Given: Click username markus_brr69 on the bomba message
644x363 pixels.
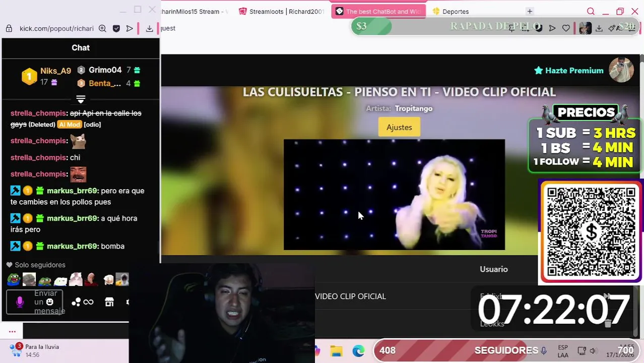Looking at the screenshot, I should tap(72, 246).
